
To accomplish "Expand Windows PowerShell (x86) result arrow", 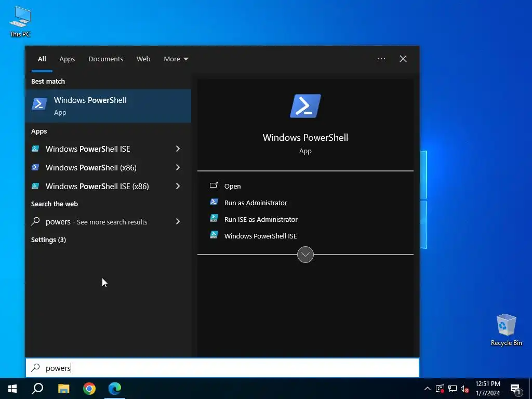I will 178,167.
